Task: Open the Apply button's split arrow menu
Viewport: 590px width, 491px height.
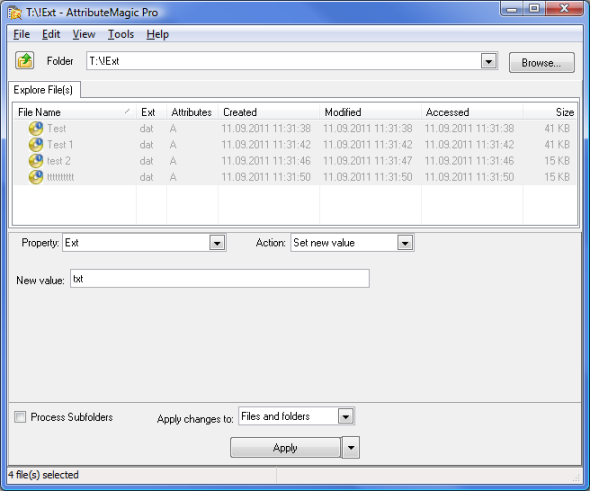Action: [x=351, y=447]
